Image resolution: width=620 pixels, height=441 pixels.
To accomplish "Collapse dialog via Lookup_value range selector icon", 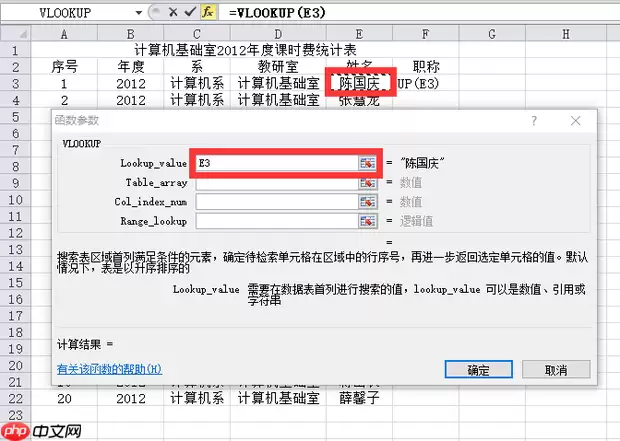I will pyautogui.click(x=367, y=163).
